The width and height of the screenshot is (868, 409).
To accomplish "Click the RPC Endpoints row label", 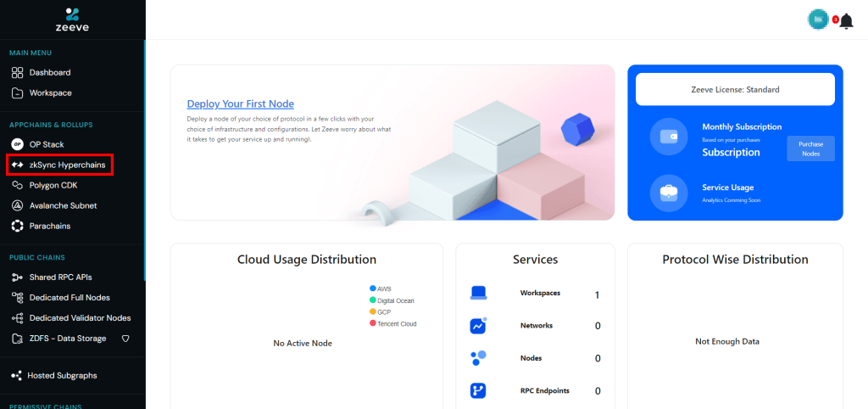I will (x=545, y=390).
